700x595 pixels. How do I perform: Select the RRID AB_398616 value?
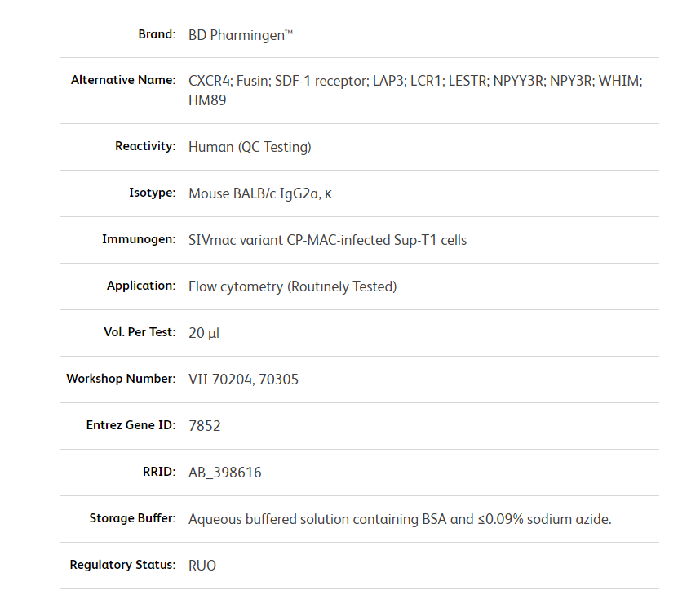pos(225,473)
